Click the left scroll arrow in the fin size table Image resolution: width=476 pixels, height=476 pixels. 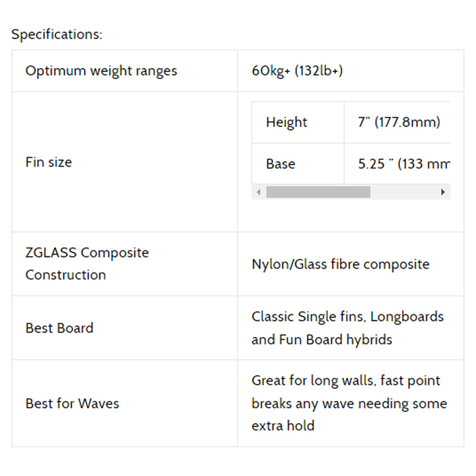pos(258,192)
